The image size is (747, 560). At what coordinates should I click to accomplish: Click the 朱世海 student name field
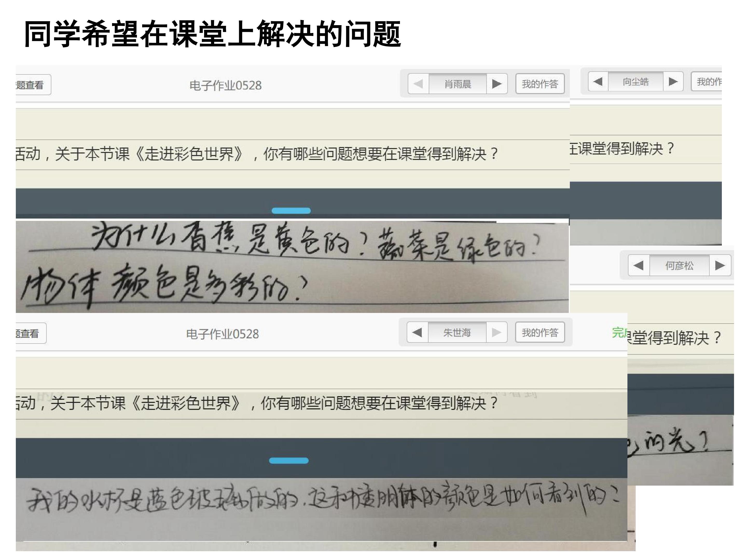pos(457,332)
